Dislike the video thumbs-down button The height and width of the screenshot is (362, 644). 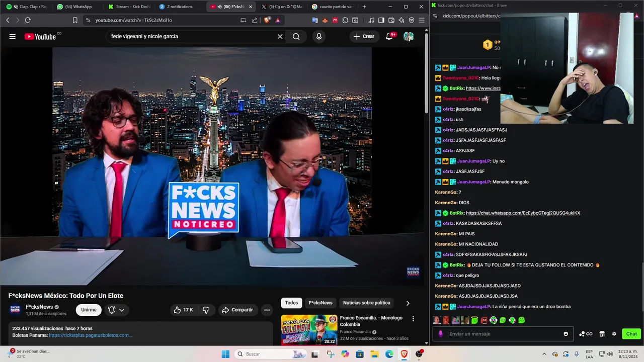[206, 310]
